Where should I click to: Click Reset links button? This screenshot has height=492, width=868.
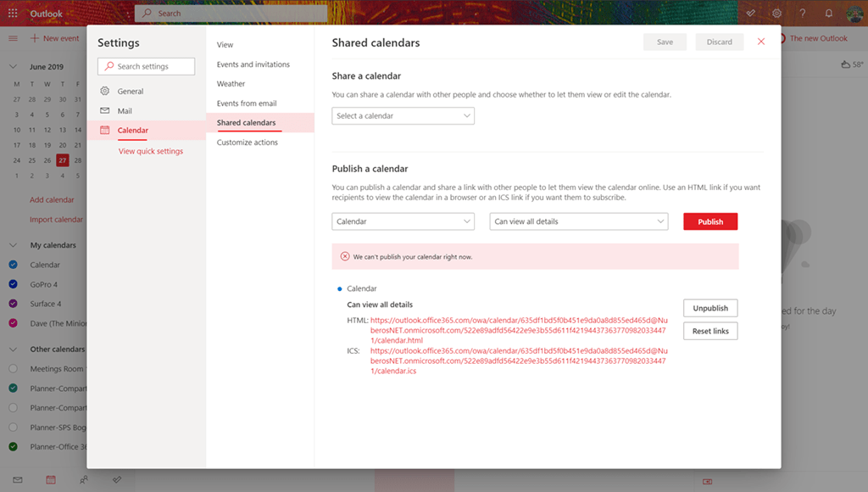click(x=710, y=331)
